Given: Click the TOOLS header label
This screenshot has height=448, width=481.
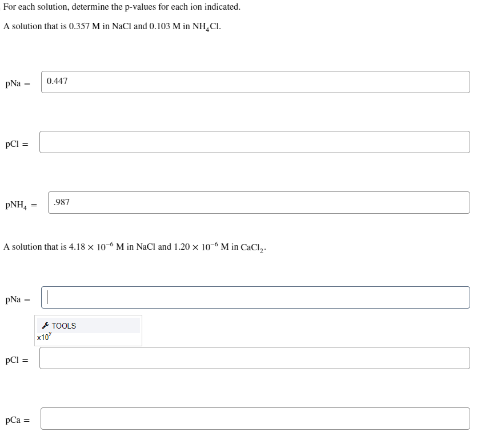Looking at the screenshot, I should tap(63, 326).
